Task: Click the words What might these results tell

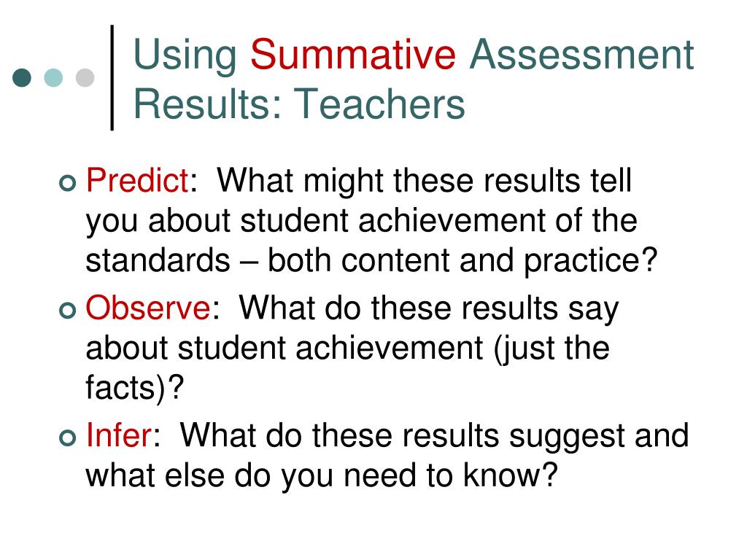Action: (424, 182)
